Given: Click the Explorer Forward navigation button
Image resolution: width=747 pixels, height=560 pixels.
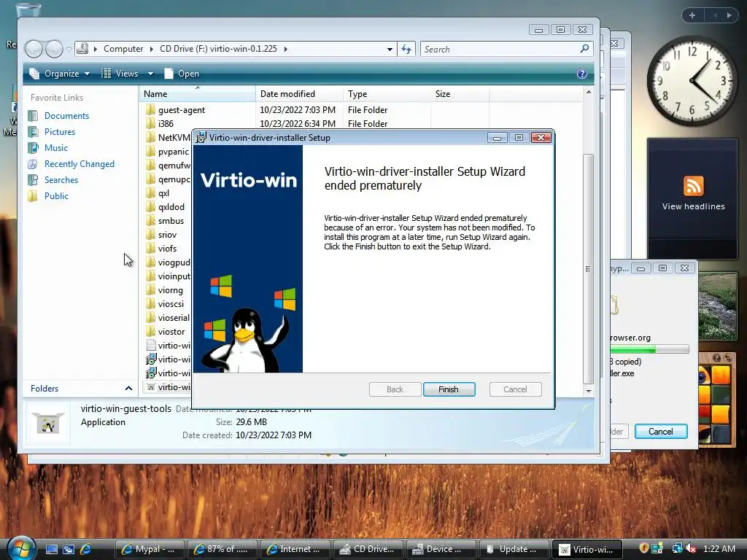Looking at the screenshot, I should coord(54,49).
